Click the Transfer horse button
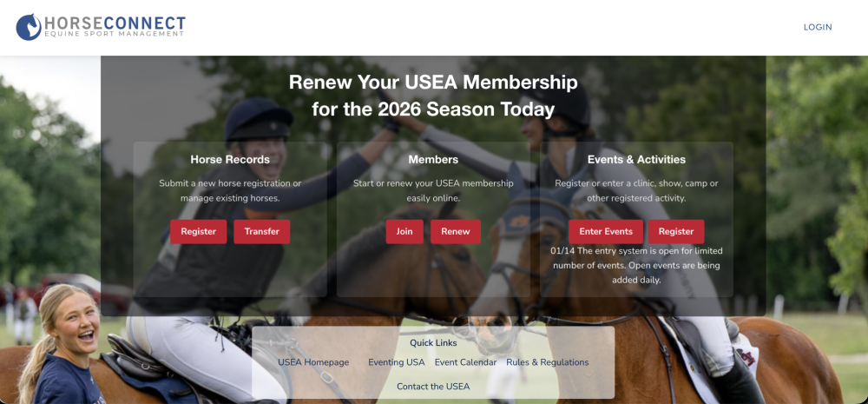 pyautogui.click(x=262, y=232)
